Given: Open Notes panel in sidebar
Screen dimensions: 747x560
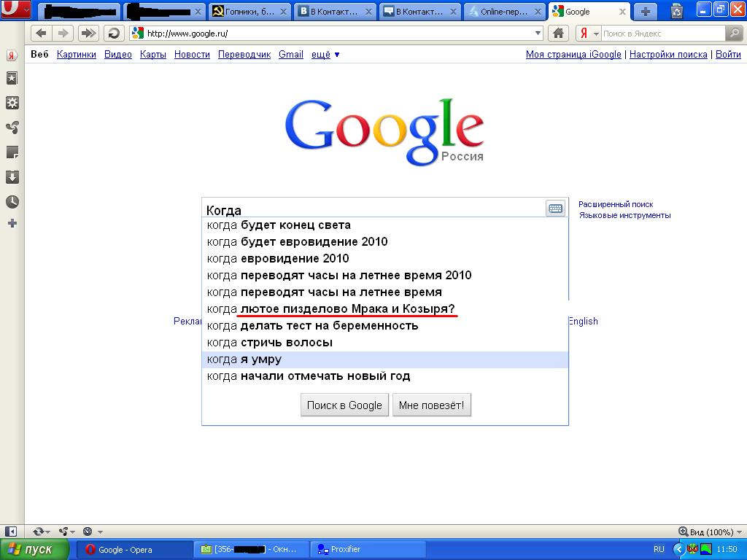Looking at the screenshot, I should (12, 152).
